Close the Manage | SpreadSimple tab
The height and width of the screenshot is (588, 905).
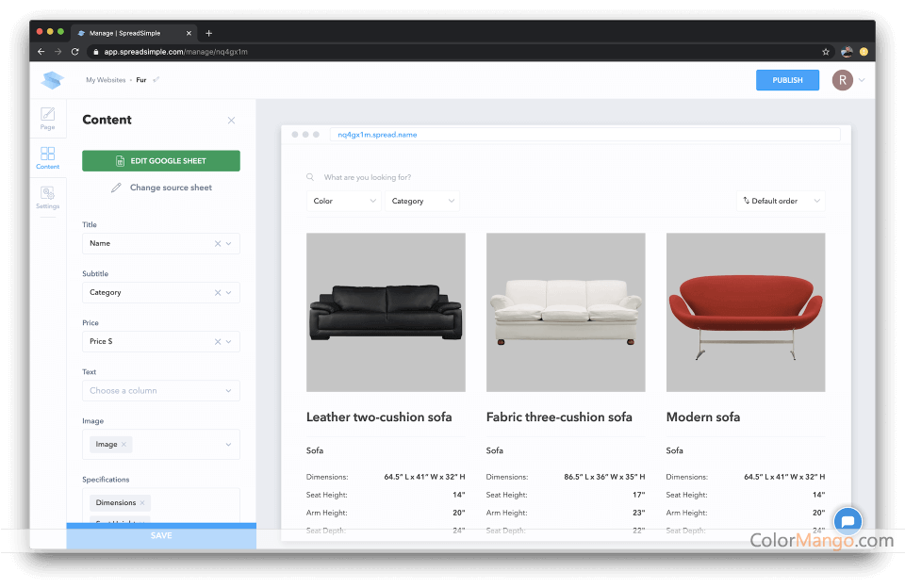tap(189, 33)
